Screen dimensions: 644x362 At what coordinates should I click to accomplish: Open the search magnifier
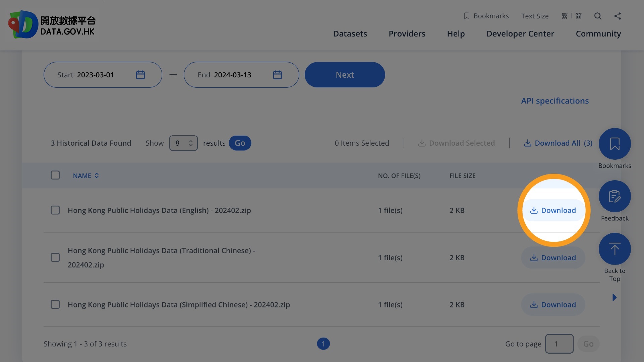598,16
